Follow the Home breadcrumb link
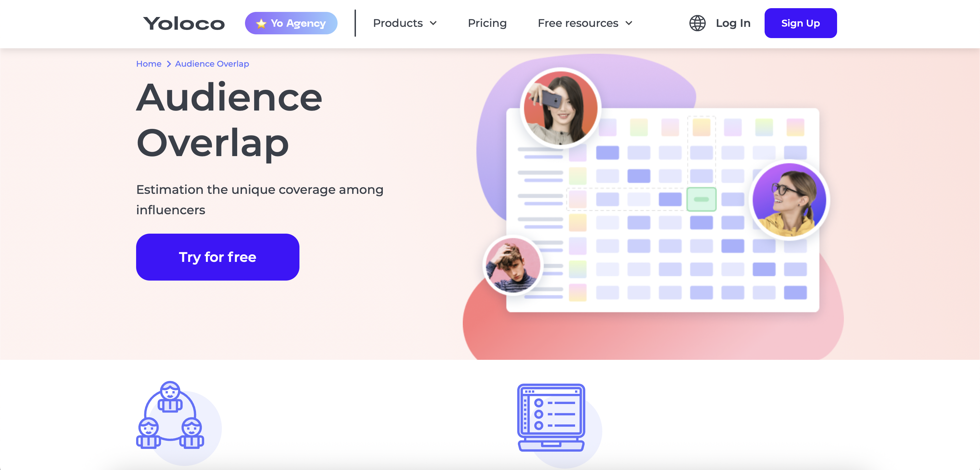Image resolution: width=980 pixels, height=470 pixels. tap(149, 64)
